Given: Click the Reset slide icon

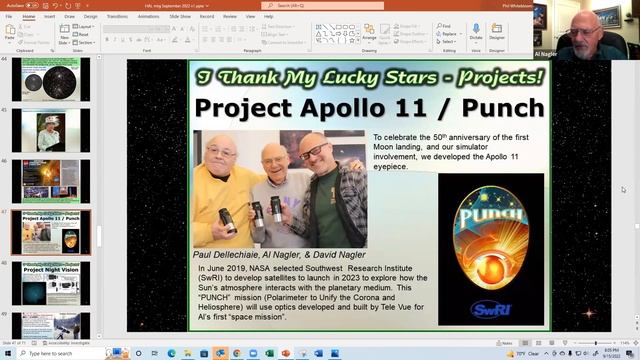Looking at the screenshot, I should (x=81, y=35).
